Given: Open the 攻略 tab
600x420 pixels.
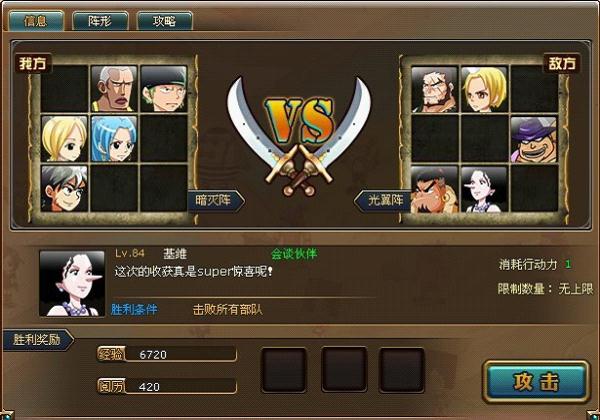Looking at the screenshot, I should point(165,20).
